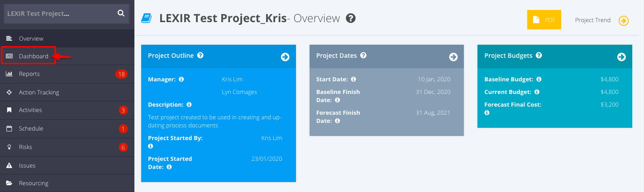Go to Action Tracking in sidebar
The height and width of the screenshot is (192, 644).
39,92
